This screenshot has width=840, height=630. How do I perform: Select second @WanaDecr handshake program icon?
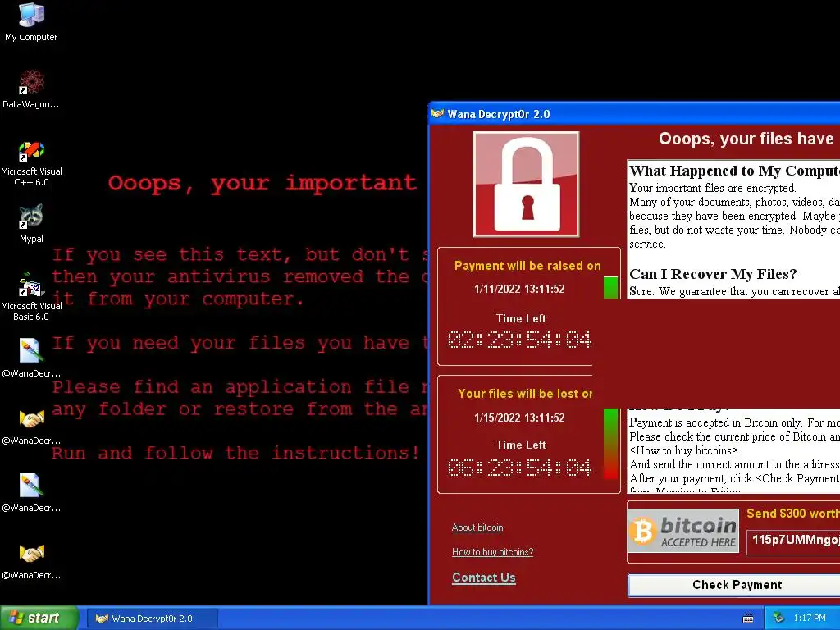tap(31, 560)
